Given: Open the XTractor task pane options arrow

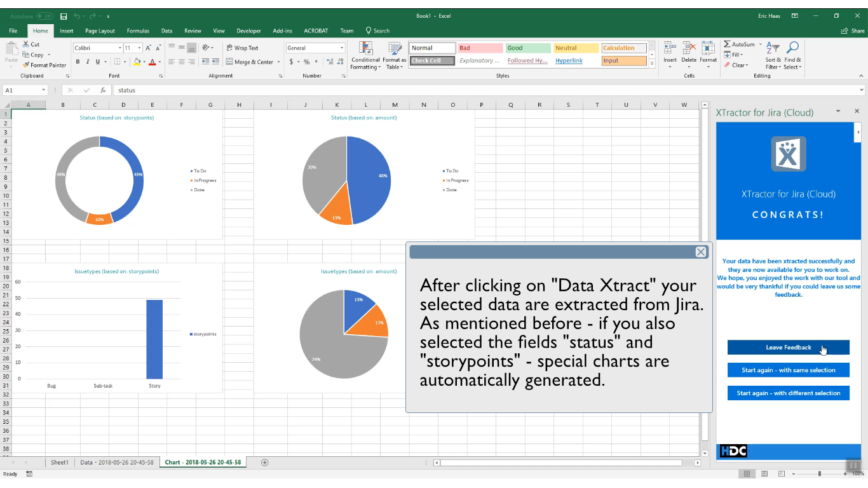Looking at the screenshot, I should pos(838,111).
